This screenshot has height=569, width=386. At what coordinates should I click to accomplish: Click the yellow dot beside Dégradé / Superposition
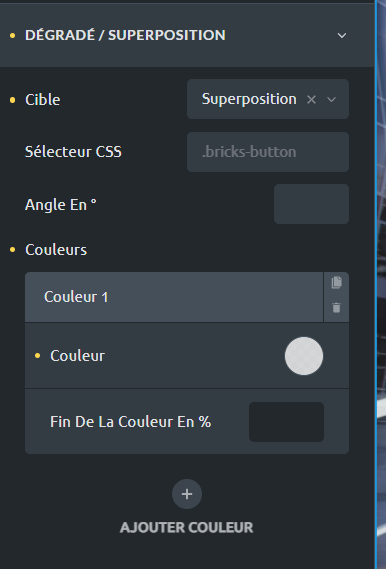coord(13,35)
